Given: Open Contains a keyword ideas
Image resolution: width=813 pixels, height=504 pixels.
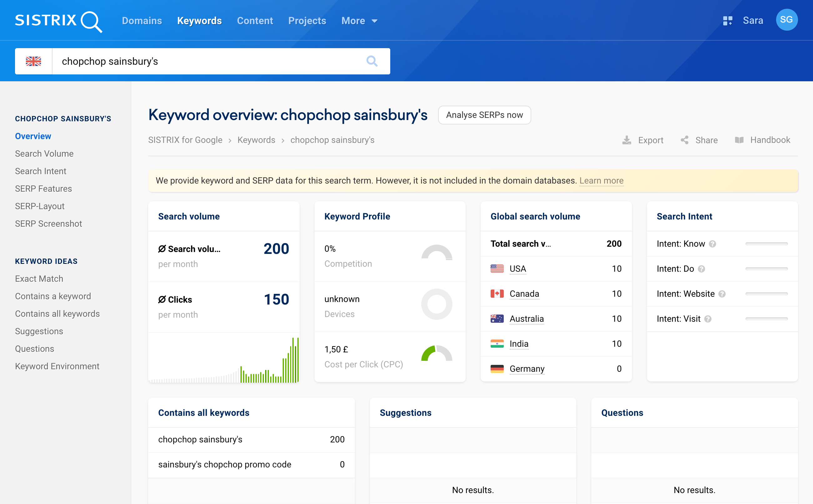Looking at the screenshot, I should [53, 296].
